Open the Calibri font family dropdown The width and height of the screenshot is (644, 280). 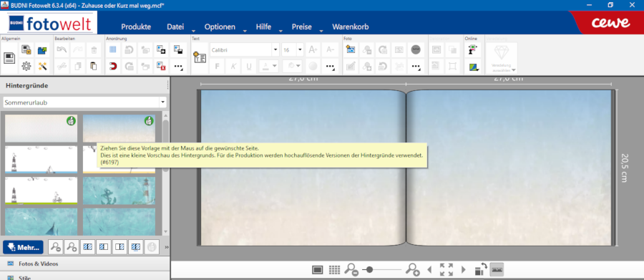(x=245, y=49)
